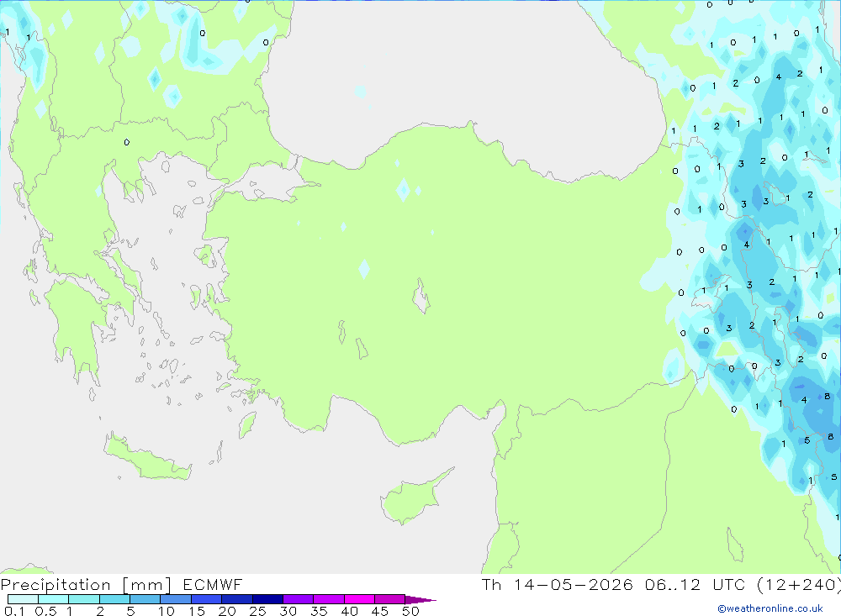Click the 10 mm legend color swatch

point(176,599)
